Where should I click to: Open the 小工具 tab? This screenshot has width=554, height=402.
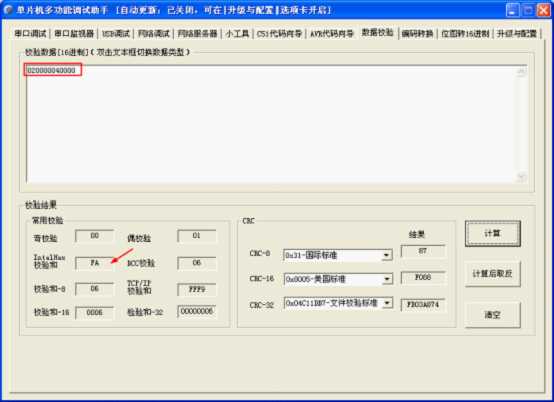click(x=237, y=34)
